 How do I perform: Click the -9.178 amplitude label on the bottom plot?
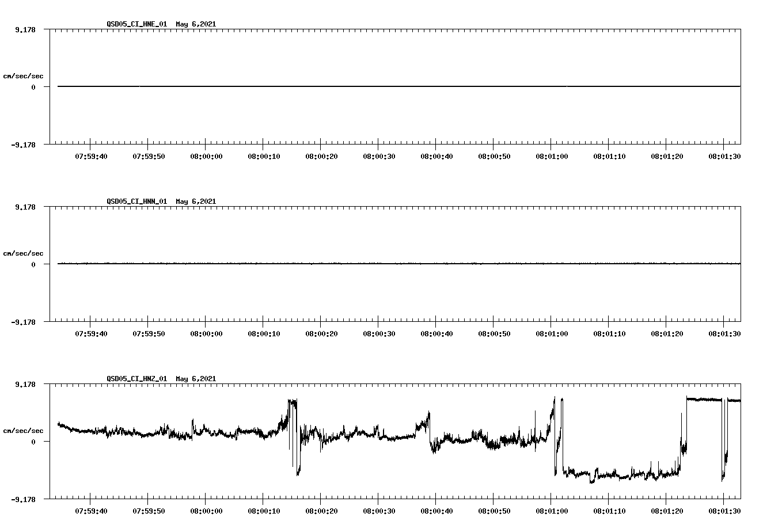point(24,499)
